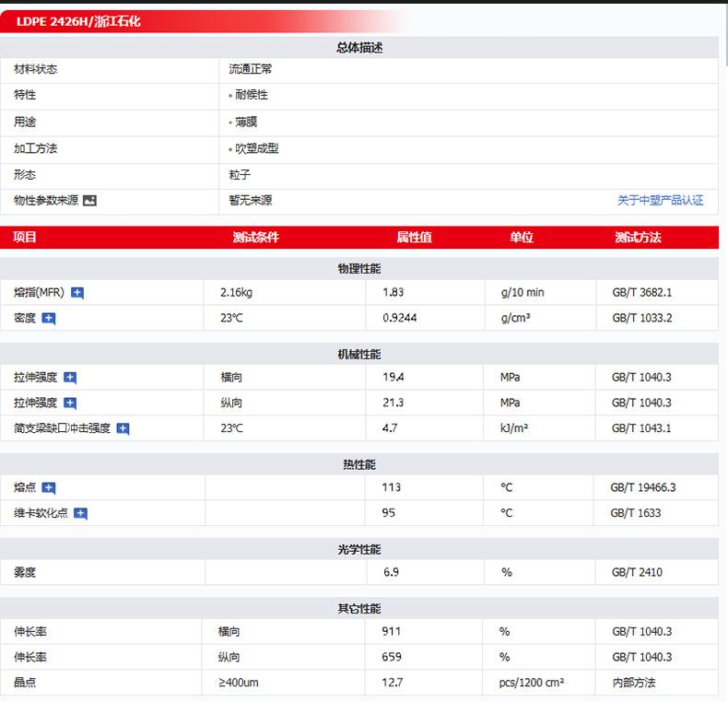Click the 测试方法 column header
The image size is (728, 702).
tap(638, 238)
